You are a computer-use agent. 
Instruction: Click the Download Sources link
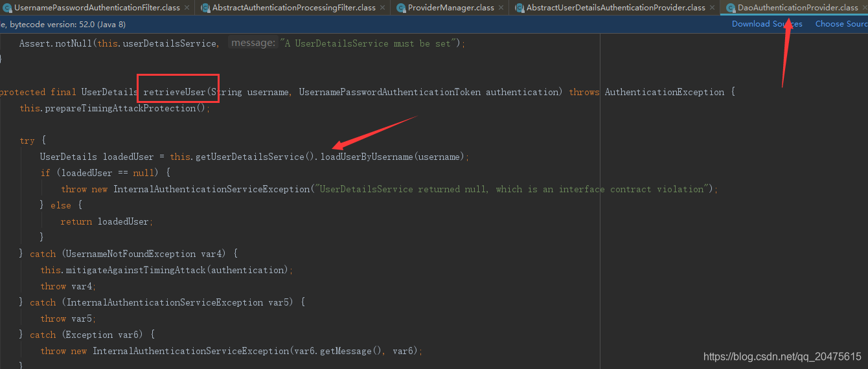click(767, 24)
